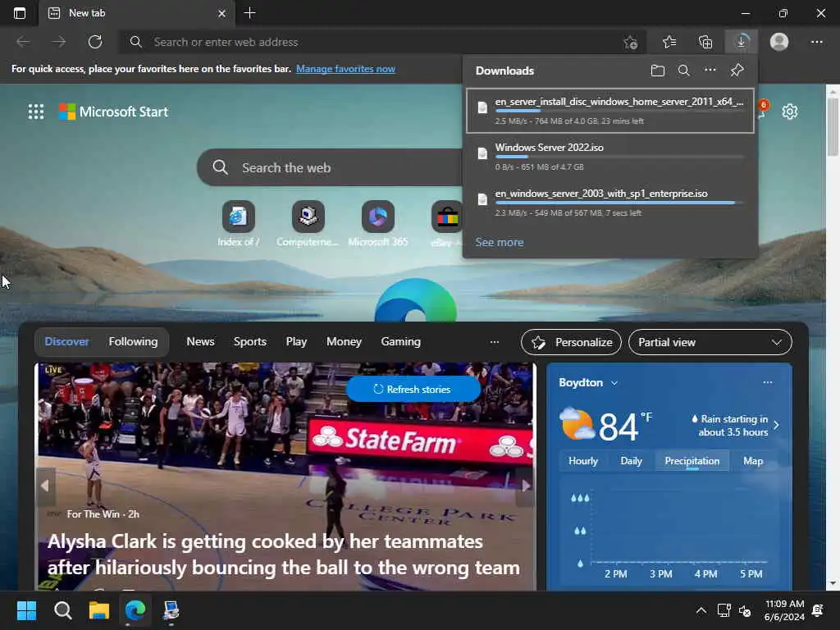840x630 pixels.
Task: Add this page to favorites star icon
Action: 631,42
